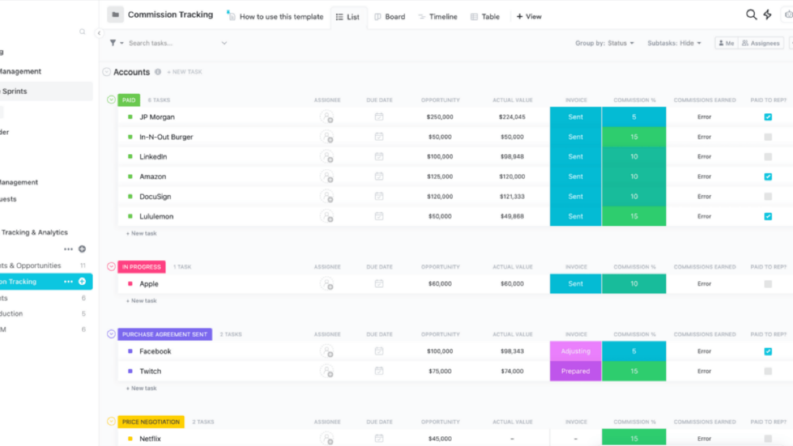Click + New task under Apple
Viewport: 793px width, 446px height.
[x=141, y=300]
